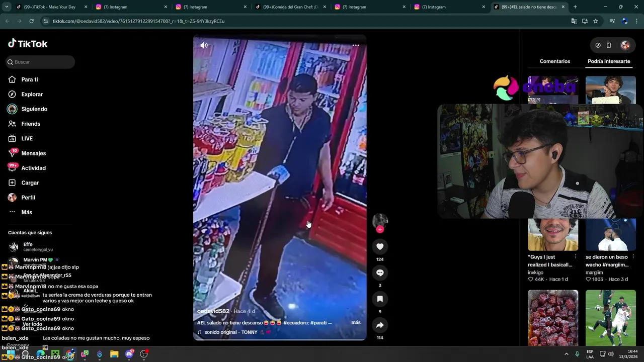Open the TikTok profile avatar menu

[625, 45]
